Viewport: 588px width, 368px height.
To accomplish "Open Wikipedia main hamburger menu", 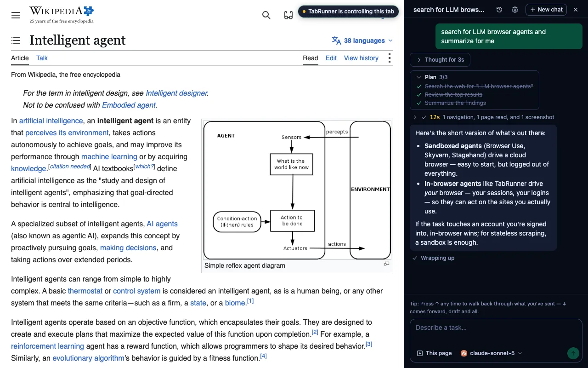I will click(x=16, y=15).
